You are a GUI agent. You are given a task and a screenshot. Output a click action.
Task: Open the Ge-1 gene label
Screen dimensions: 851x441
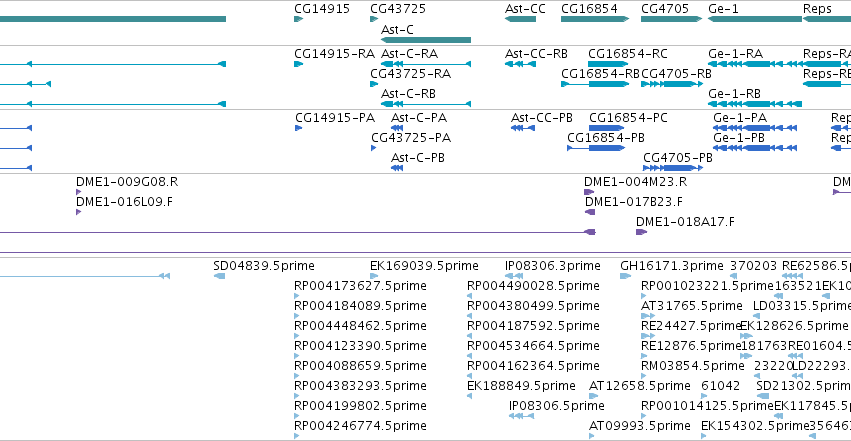(723, 9)
